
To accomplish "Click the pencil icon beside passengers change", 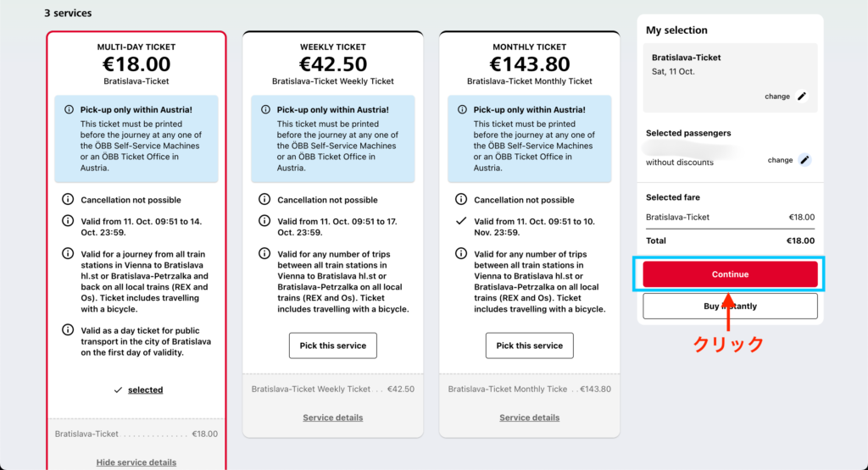I will 804,160.
